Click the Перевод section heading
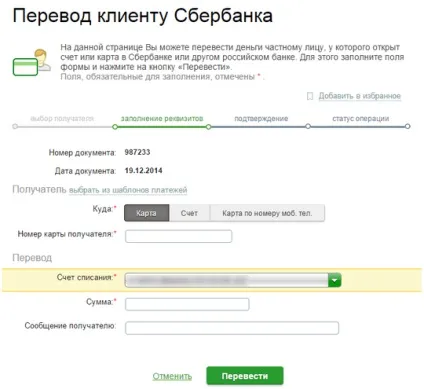The height and width of the screenshot is (389, 424). pos(32,258)
